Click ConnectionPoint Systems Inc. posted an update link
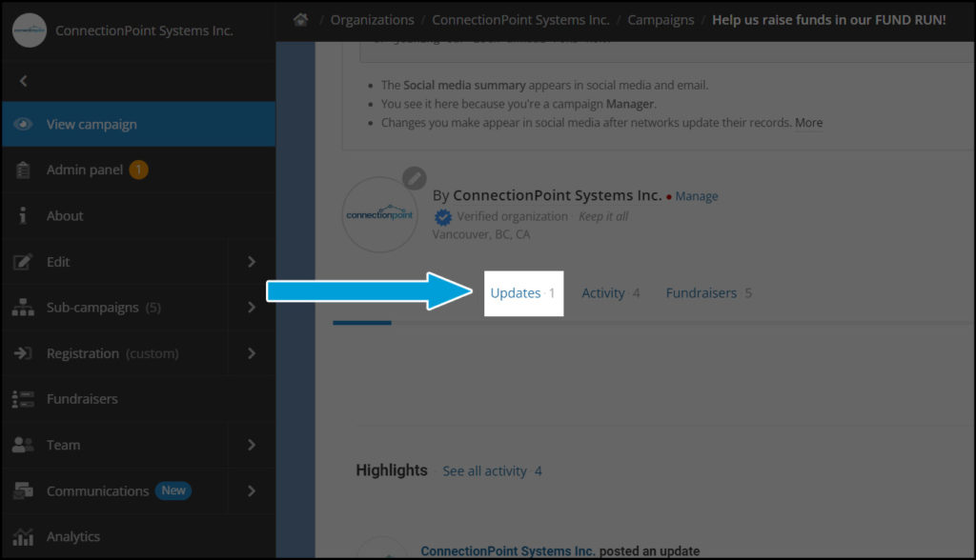This screenshot has width=976, height=560. tap(508, 551)
